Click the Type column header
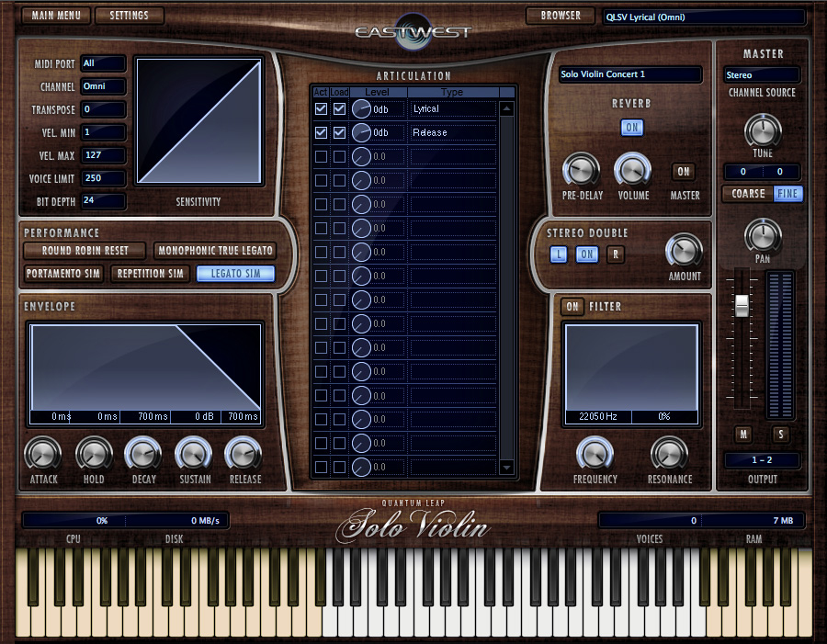This screenshot has height=644, width=827. [x=452, y=92]
